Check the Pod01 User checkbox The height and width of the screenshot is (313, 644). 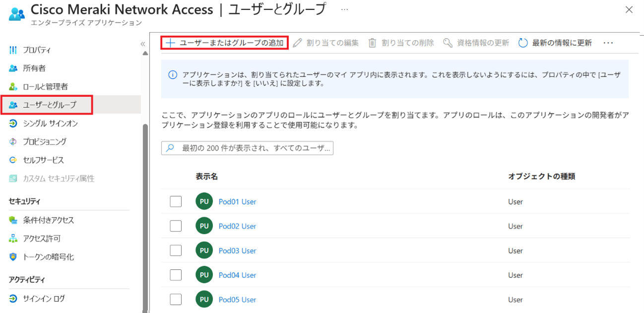tap(176, 202)
